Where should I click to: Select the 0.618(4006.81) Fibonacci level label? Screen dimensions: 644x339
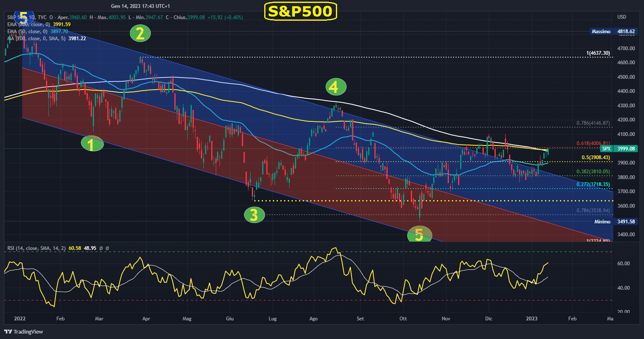[593, 143]
